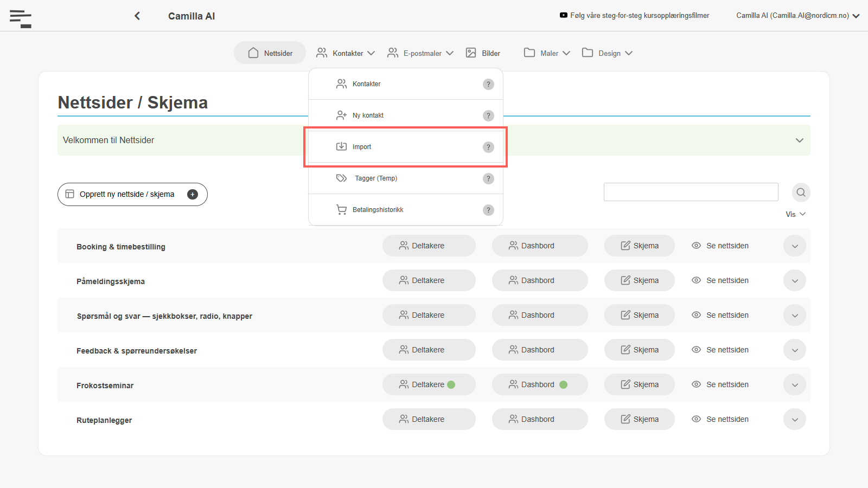868x488 pixels.
Task: Open Skjema for Booking & timebestilling
Action: (640, 246)
